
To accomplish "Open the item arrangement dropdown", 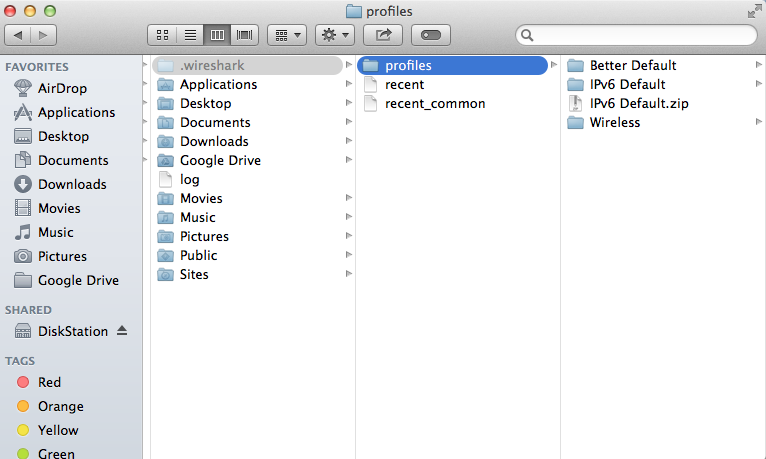I will 287,35.
